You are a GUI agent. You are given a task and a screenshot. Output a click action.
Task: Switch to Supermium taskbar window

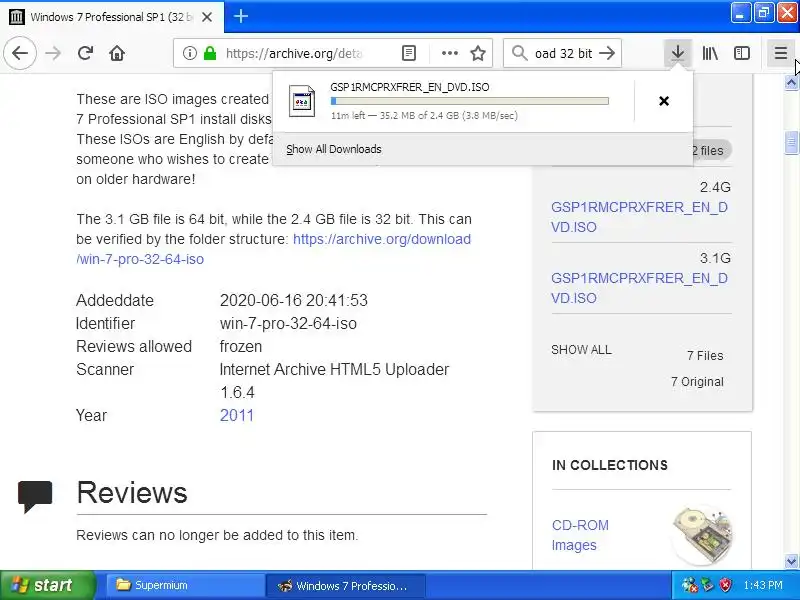(184, 585)
